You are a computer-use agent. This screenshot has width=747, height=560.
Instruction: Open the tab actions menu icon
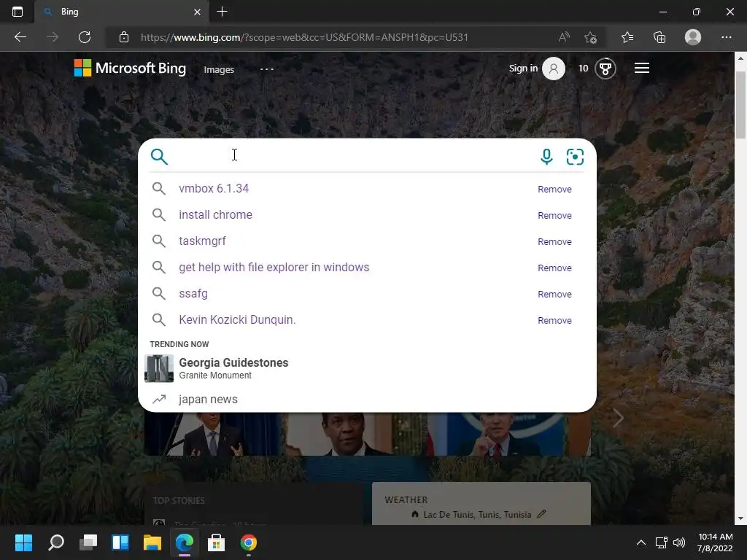[18, 12]
